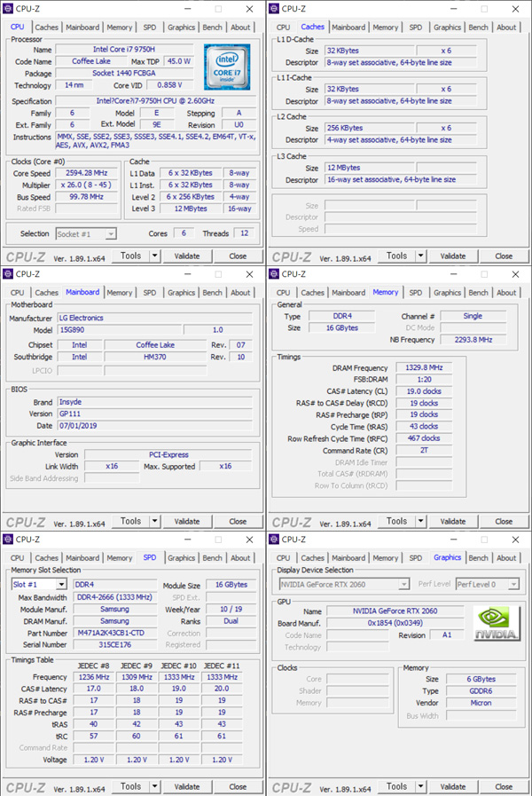Image resolution: width=532 pixels, height=796 pixels.
Task: Click the Tools button in the Memory tab window
Action: (396, 522)
